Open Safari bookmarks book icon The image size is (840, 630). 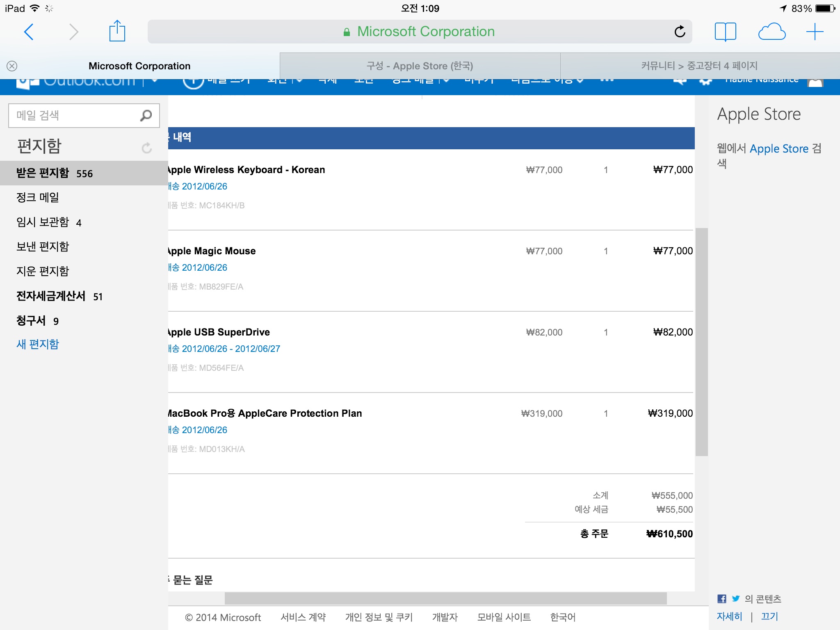725,32
